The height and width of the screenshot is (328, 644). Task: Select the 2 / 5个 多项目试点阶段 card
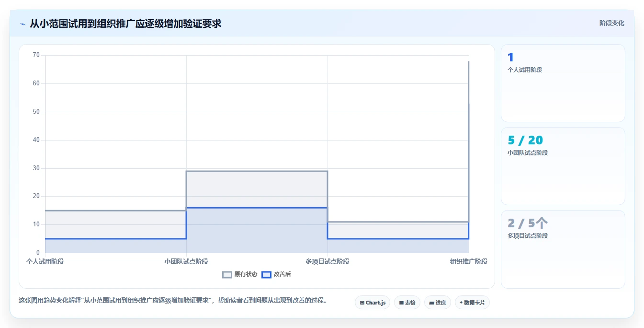tap(563, 249)
